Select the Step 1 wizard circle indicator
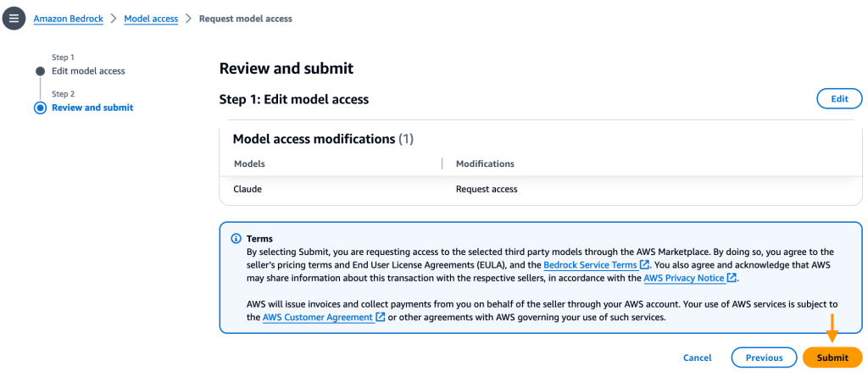 click(40, 71)
